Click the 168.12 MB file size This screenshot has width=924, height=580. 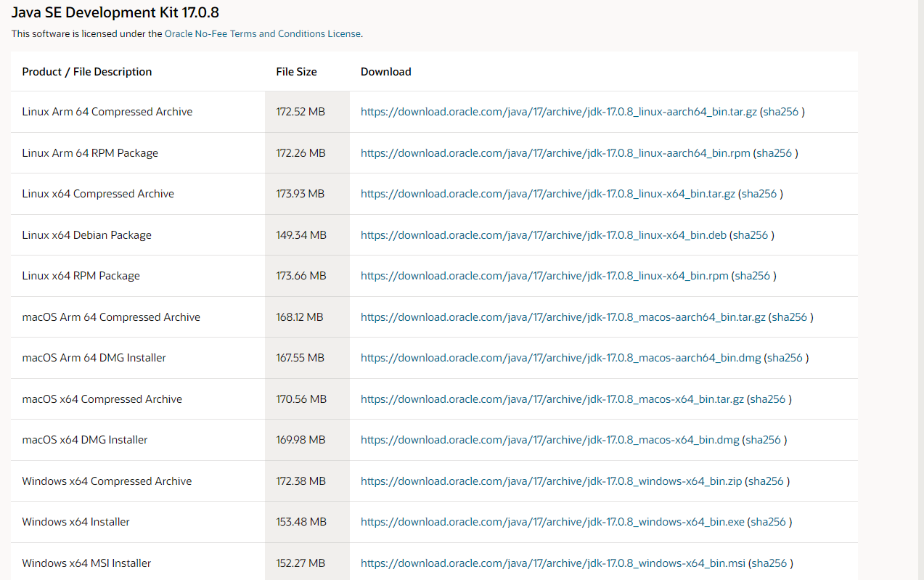tap(300, 317)
